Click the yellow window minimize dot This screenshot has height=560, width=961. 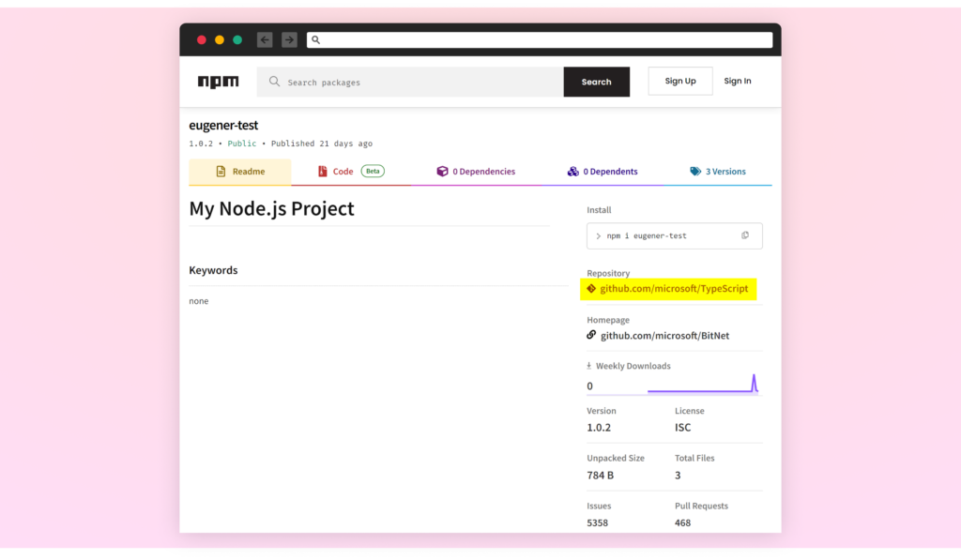220,39
